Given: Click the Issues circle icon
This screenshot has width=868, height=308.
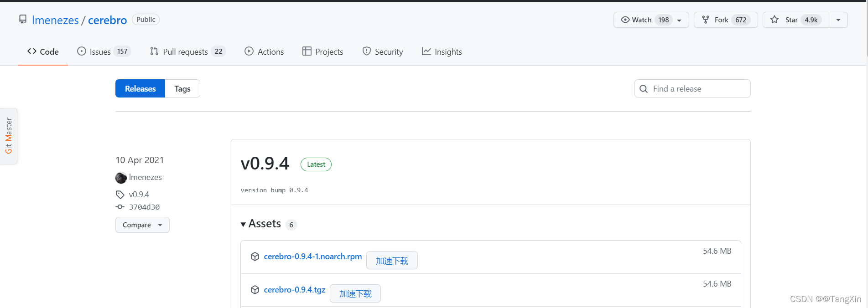Looking at the screenshot, I should click(x=82, y=51).
